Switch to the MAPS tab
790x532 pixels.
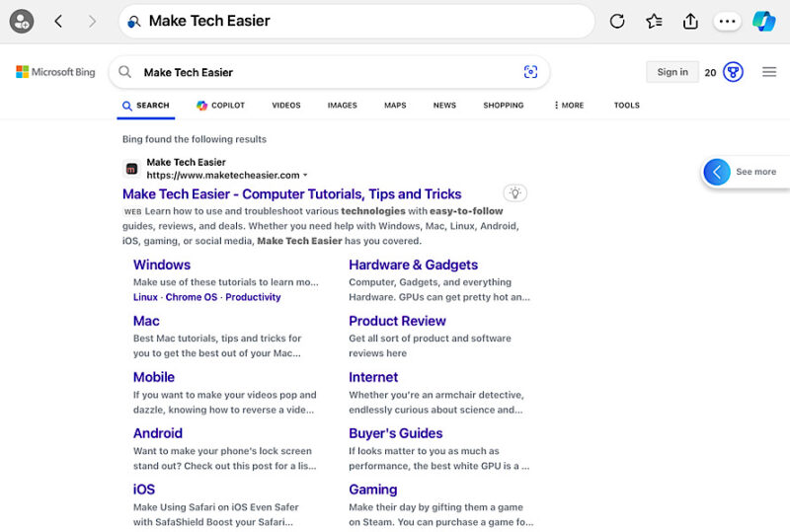(395, 106)
